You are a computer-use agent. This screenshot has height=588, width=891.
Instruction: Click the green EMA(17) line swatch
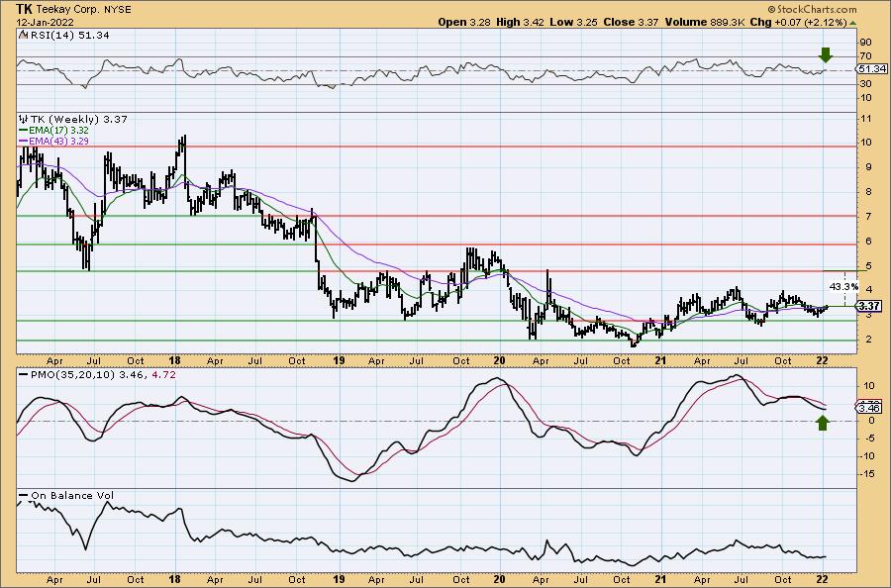click(x=24, y=131)
